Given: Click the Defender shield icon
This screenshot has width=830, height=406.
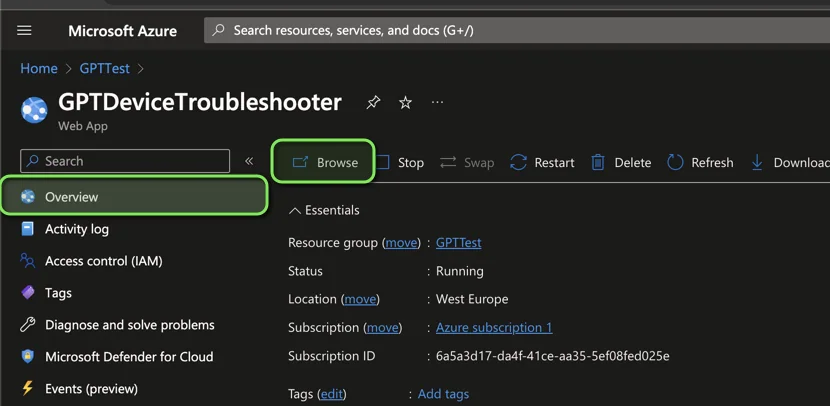Looking at the screenshot, I should 28,356.
